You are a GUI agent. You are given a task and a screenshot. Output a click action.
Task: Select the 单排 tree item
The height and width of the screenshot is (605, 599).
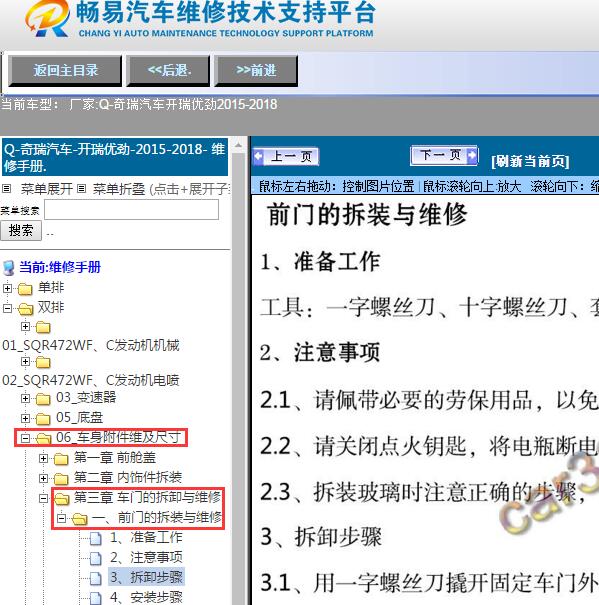(x=51, y=287)
